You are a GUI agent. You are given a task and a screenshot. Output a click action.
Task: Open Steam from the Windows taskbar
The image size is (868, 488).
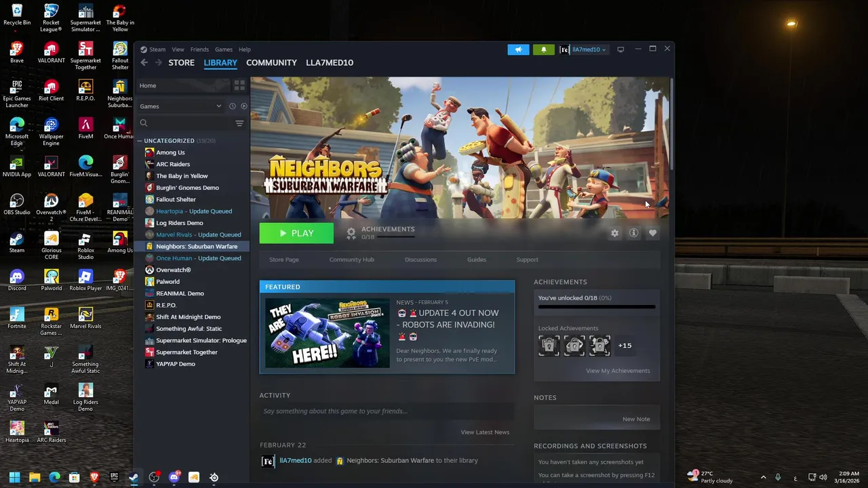click(134, 477)
